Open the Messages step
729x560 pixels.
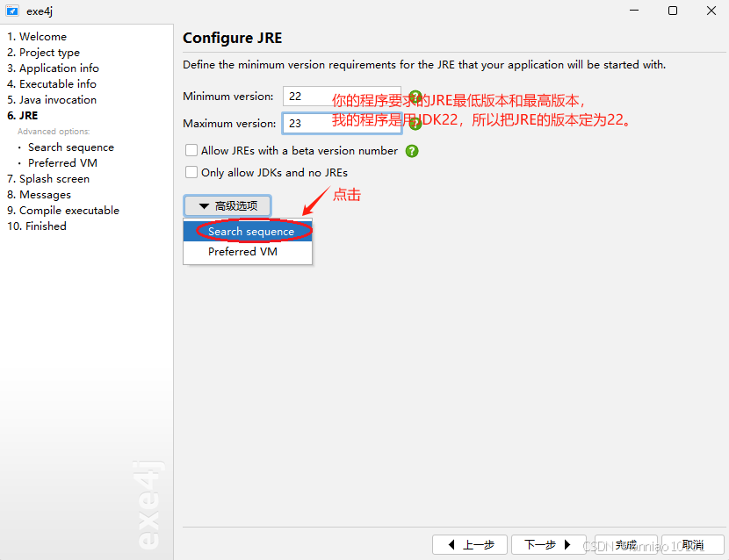click(39, 194)
